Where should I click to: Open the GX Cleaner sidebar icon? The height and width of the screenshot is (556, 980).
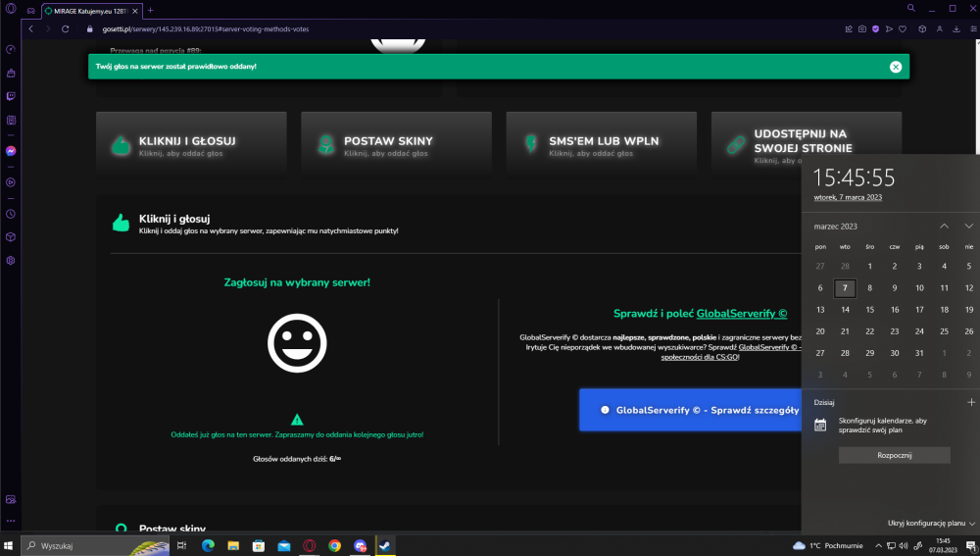(11, 74)
